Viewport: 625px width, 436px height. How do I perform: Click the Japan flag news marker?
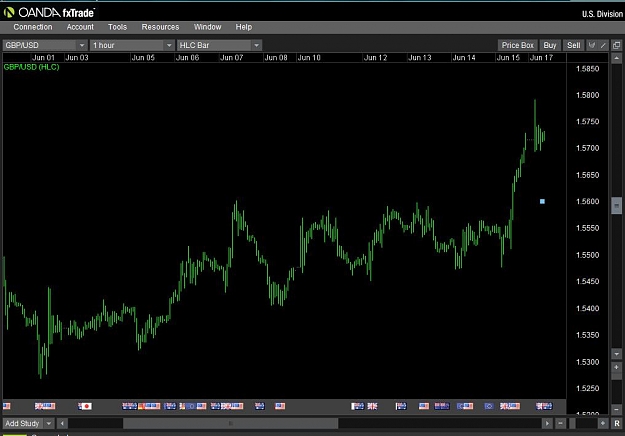(85, 406)
